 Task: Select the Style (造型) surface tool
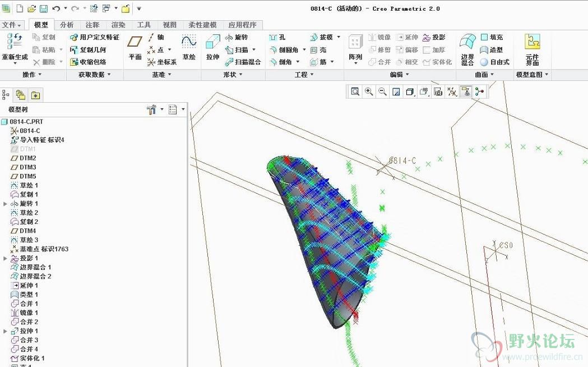pyautogui.click(x=492, y=49)
